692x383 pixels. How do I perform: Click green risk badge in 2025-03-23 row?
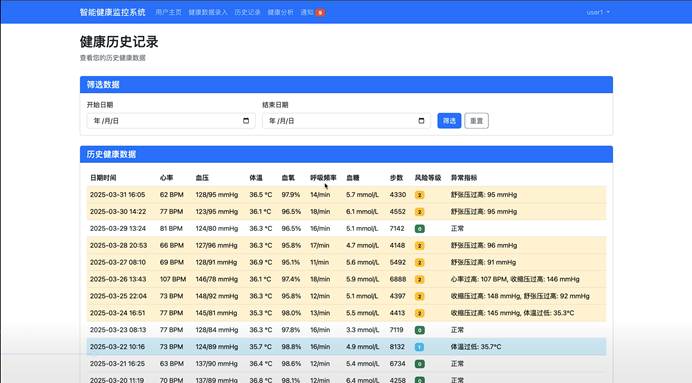(419, 330)
